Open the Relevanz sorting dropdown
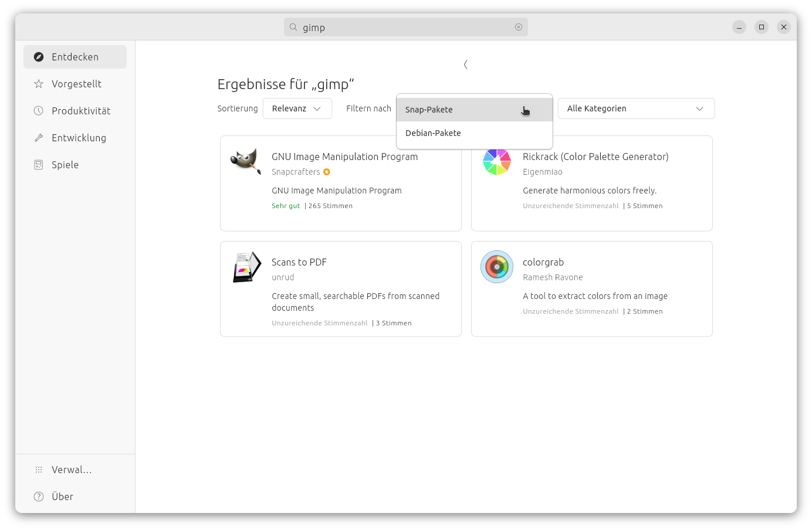 pos(297,108)
